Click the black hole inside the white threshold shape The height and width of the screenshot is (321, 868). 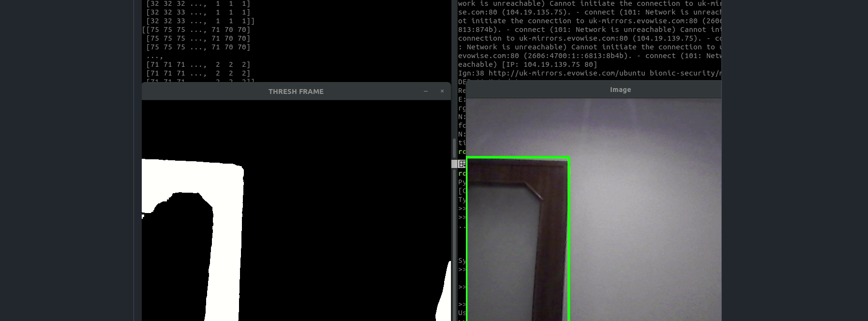click(179, 257)
